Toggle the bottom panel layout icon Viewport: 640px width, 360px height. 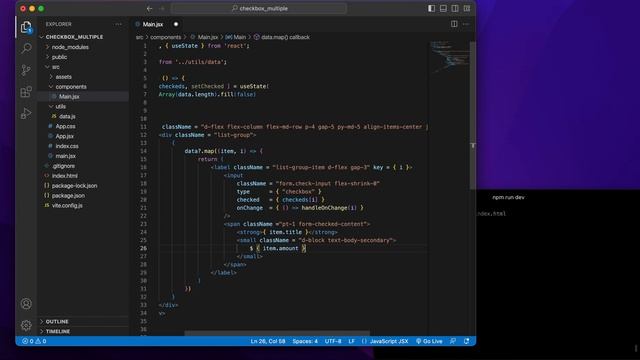(x=443, y=9)
